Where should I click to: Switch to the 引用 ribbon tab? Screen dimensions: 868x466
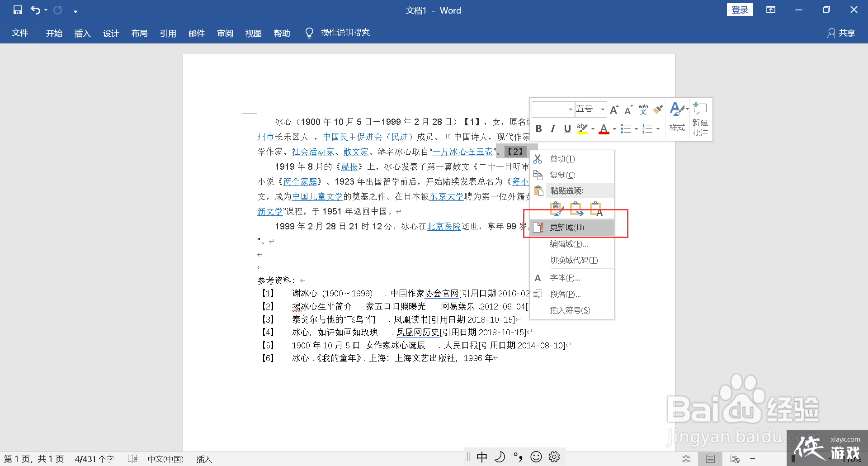coord(168,33)
